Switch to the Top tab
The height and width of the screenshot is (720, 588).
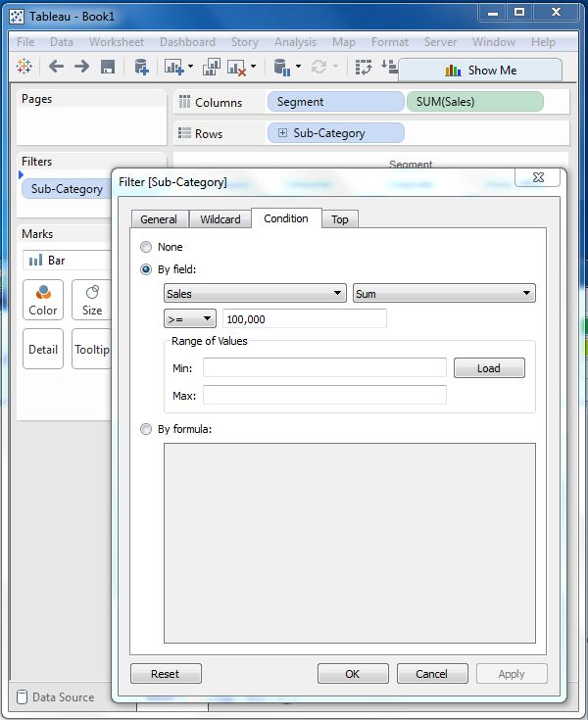click(339, 219)
